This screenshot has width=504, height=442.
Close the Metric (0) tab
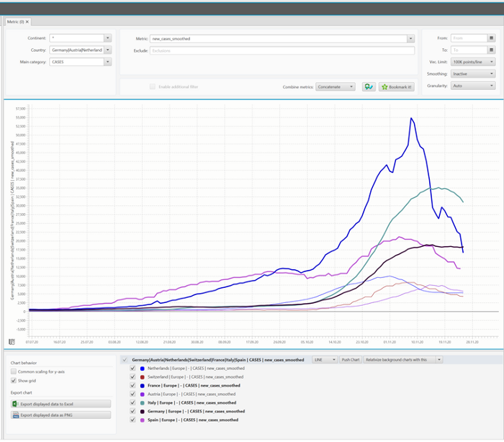[27, 22]
